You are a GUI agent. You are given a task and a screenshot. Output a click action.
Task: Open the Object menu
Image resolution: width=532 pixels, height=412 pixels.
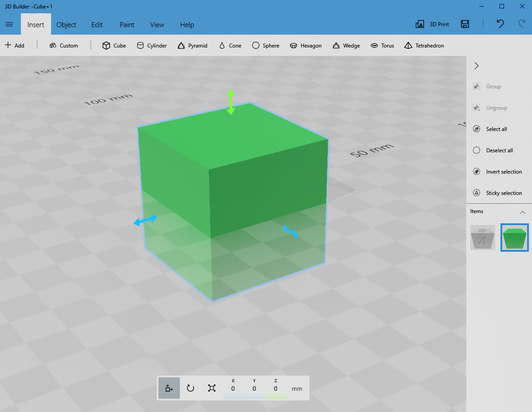[66, 25]
